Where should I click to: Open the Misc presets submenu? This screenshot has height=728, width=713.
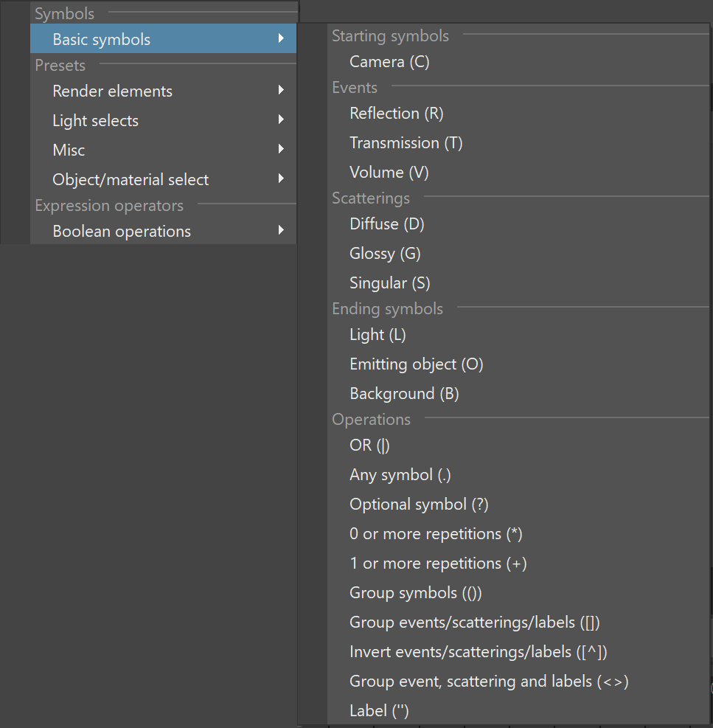(x=163, y=150)
